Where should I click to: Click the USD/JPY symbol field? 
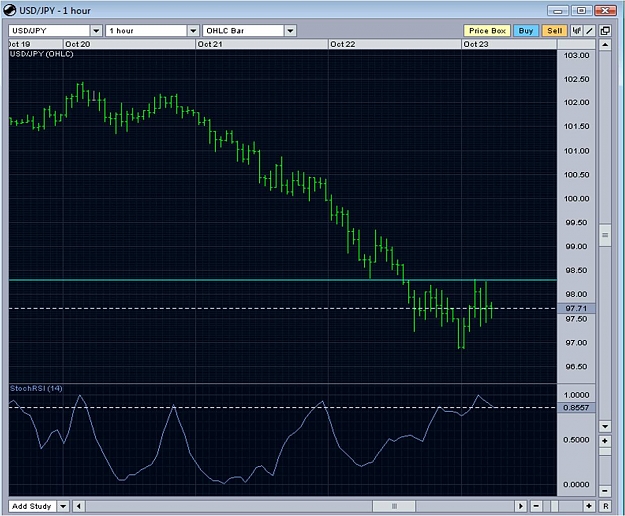click(x=49, y=31)
